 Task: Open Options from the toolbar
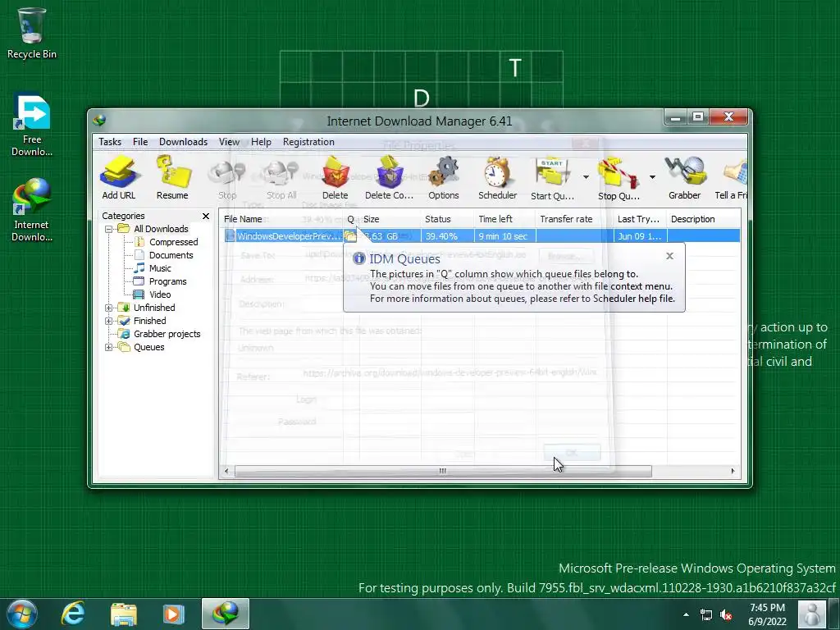(x=444, y=178)
